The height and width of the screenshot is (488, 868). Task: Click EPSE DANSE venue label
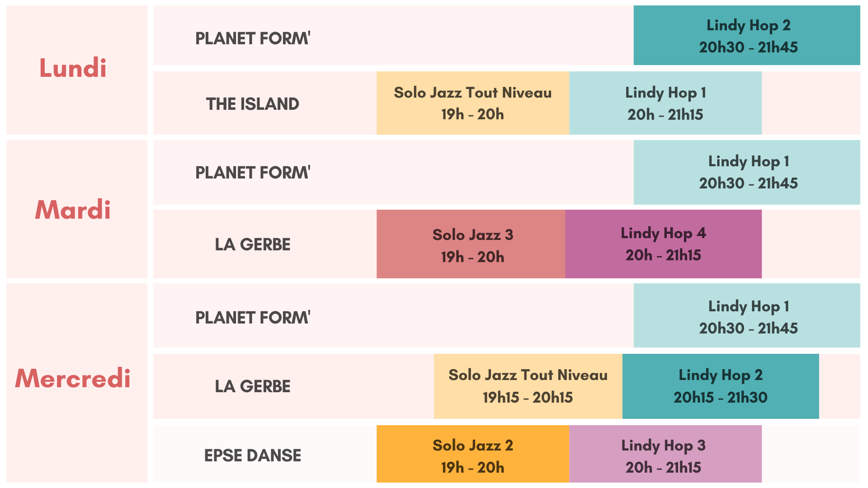point(253,455)
